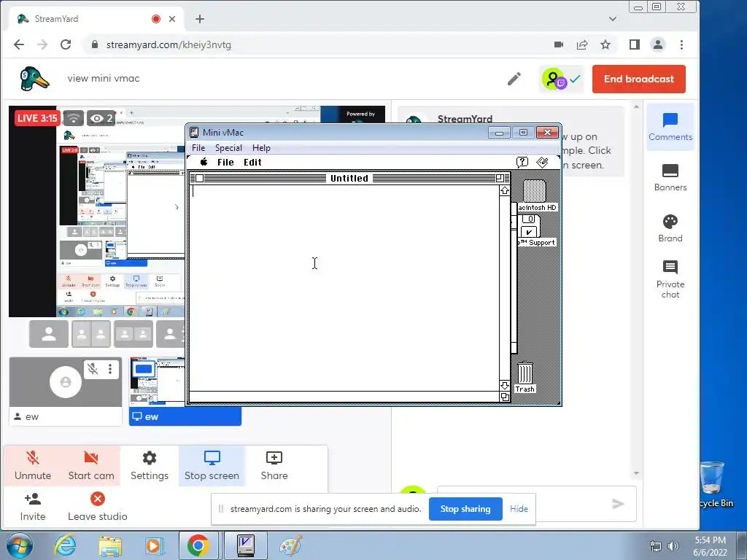
Task: Open more options for ew camera
Action: 110,368
